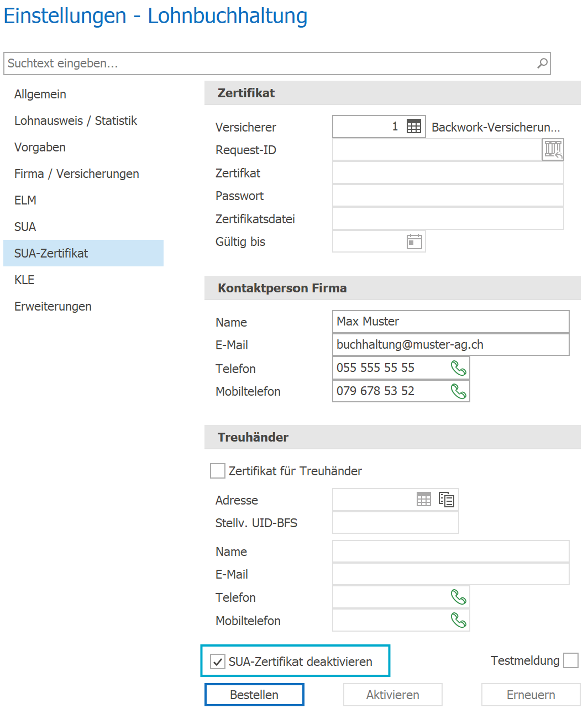The image size is (588, 714).
Task: Click the Treuhänder E-Mail field
Action: [x=451, y=574]
